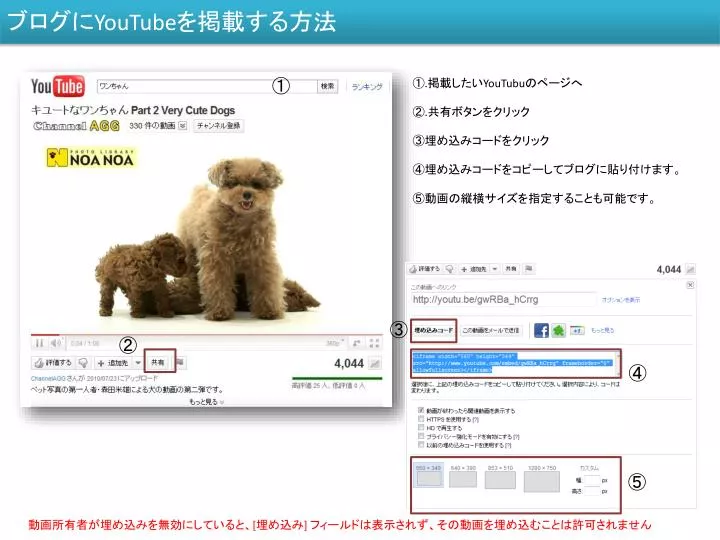Click the チャンネル登録 subscribe button
This screenshot has width=720, height=540.
[219, 126]
